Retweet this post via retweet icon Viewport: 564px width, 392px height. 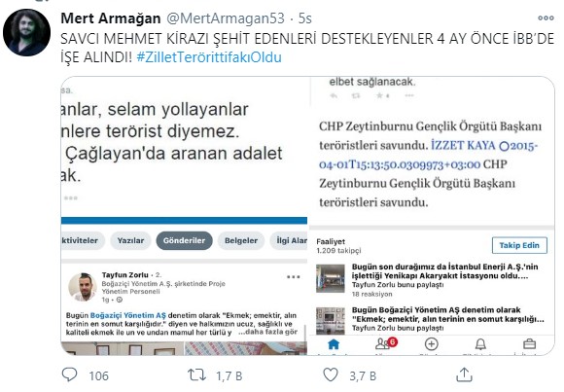pos(196,375)
